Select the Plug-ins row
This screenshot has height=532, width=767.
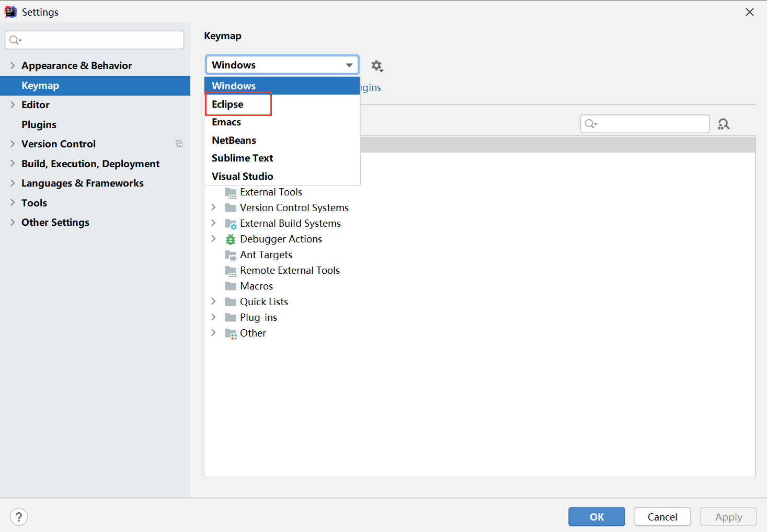[479, 317]
